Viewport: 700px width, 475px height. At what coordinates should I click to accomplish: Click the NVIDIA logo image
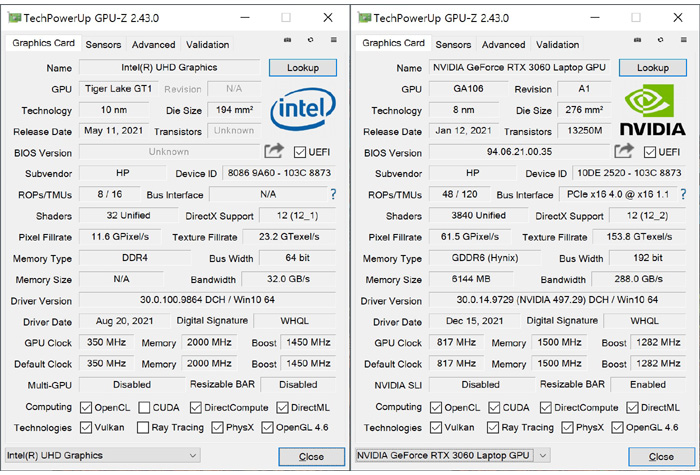tap(652, 110)
